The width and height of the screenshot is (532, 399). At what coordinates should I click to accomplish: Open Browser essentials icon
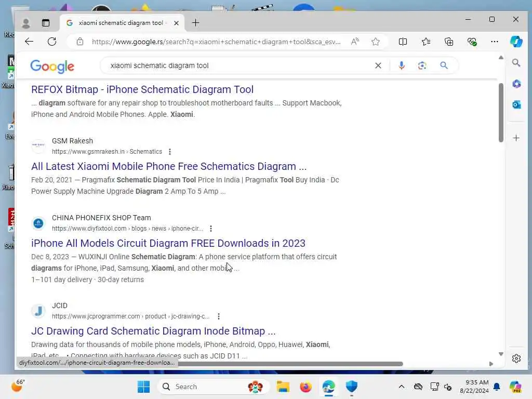(472, 42)
